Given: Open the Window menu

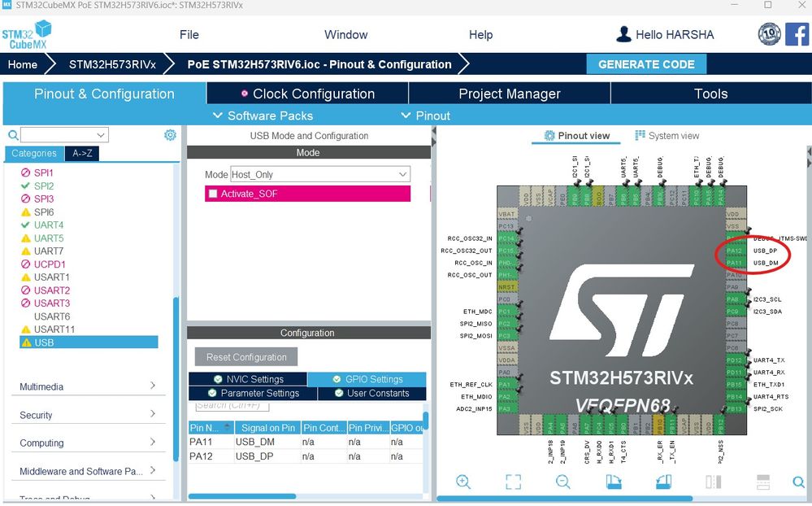Looking at the screenshot, I should click(x=346, y=35).
